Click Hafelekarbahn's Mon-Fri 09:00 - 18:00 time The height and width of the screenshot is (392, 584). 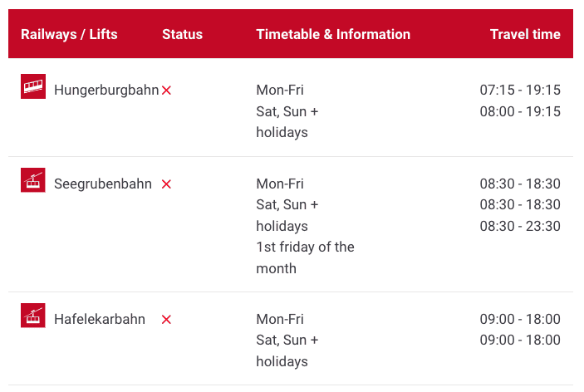[x=520, y=320]
